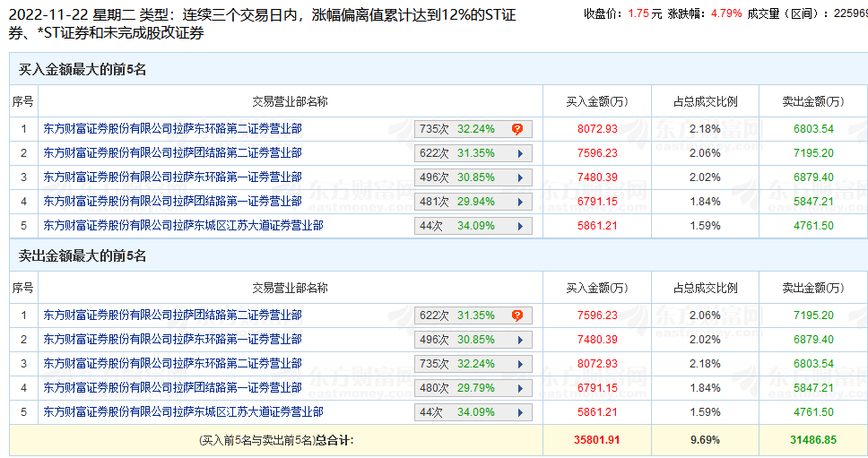This screenshot has height=458, width=868.
Task: Expand arrow next to 496次 30.85% in buy list
Action: point(520,178)
